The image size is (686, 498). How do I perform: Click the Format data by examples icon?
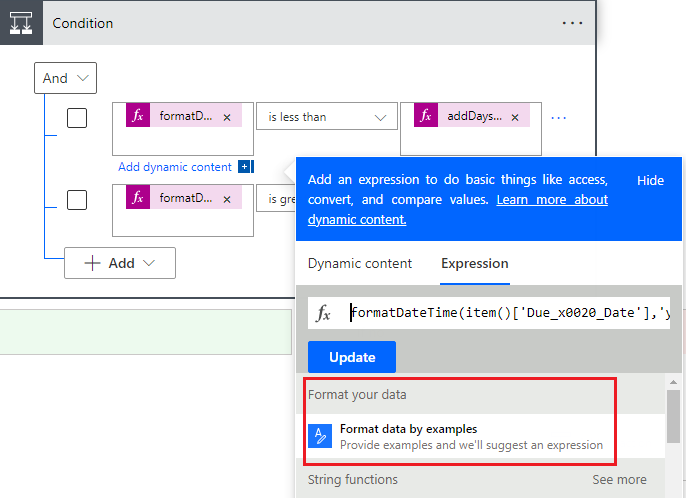pos(320,436)
